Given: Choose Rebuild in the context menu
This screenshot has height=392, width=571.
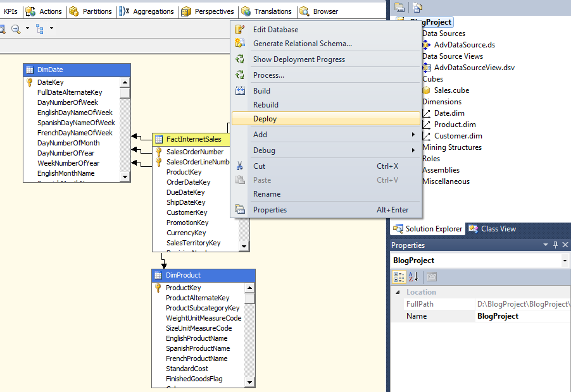Looking at the screenshot, I should point(325,105).
